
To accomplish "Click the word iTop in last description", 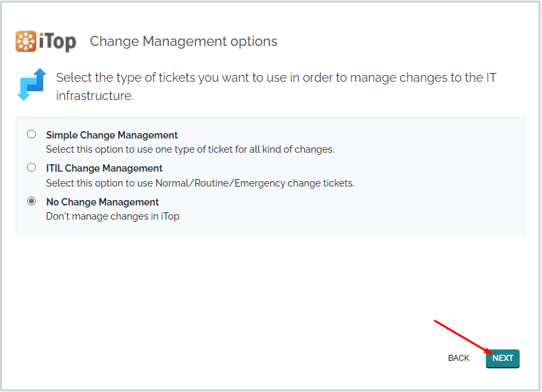I will click(170, 216).
